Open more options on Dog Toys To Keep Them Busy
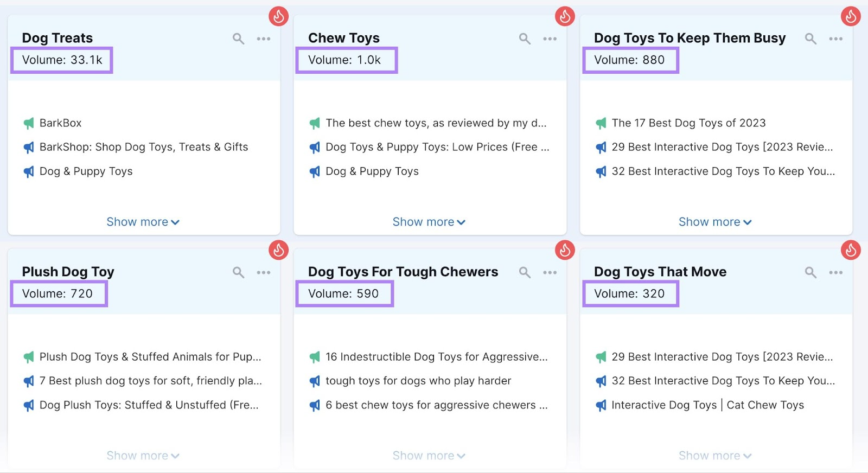The image size is (868, 473). [x=836, y=39]
